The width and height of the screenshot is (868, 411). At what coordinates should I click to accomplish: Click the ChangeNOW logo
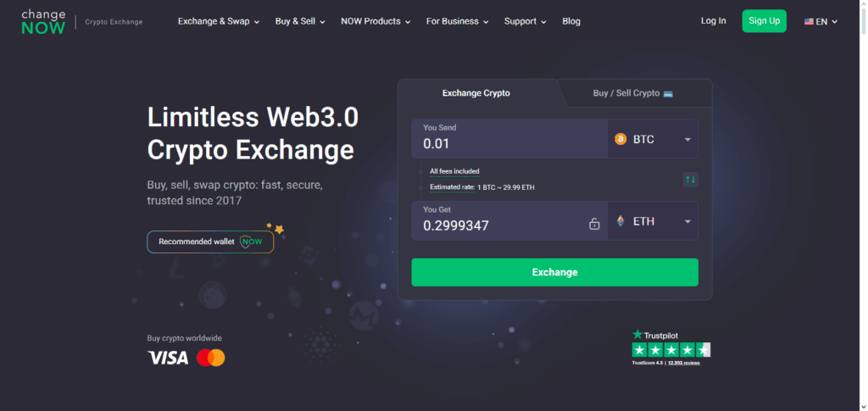pyautogui.click(x=43, y=22)
